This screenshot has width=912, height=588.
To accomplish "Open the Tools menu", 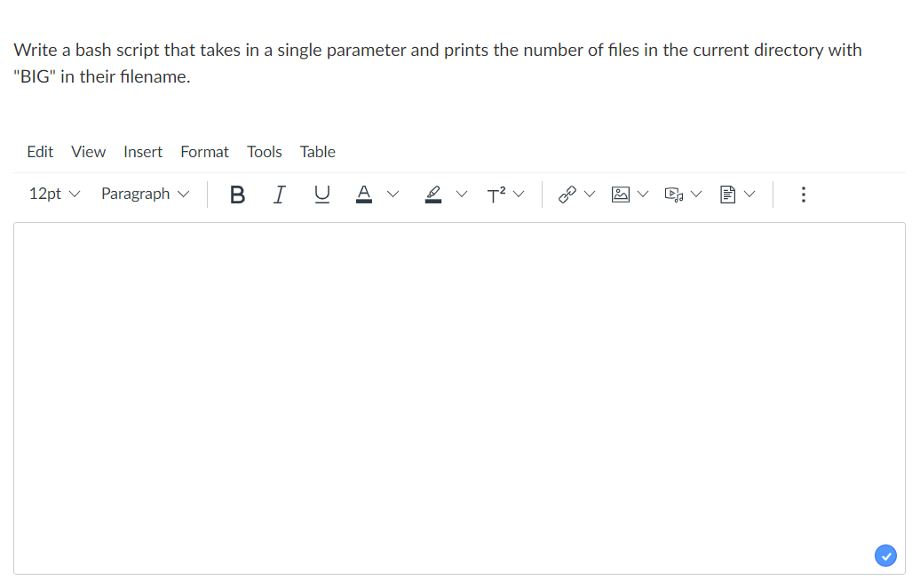I will [264, 152].
